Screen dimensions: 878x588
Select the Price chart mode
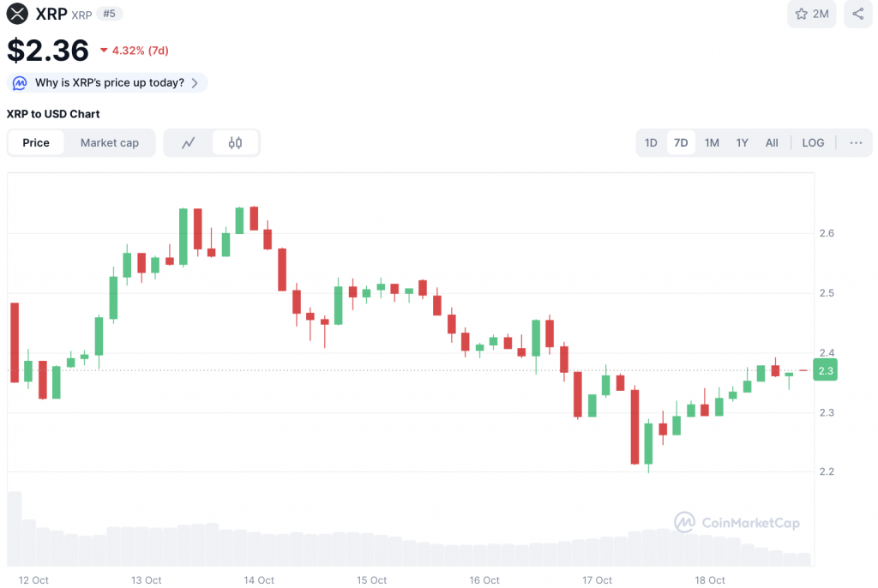tap(36, 143)
